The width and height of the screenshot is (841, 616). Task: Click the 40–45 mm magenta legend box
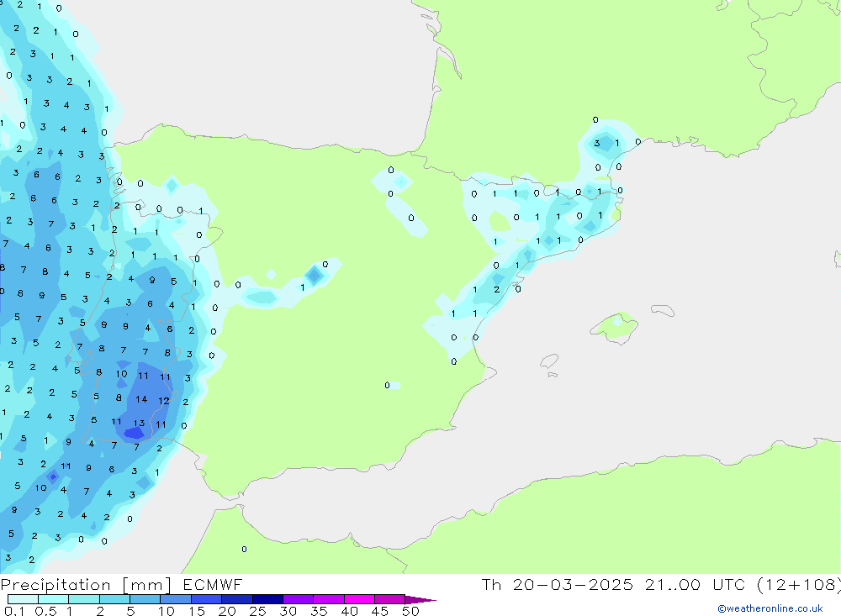pyautogui.click(x=359, y=599)
